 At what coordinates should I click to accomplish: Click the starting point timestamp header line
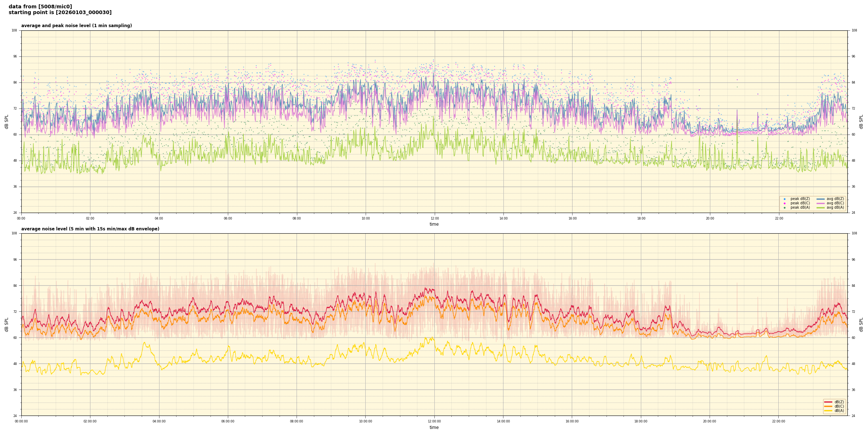click(60, 13)
